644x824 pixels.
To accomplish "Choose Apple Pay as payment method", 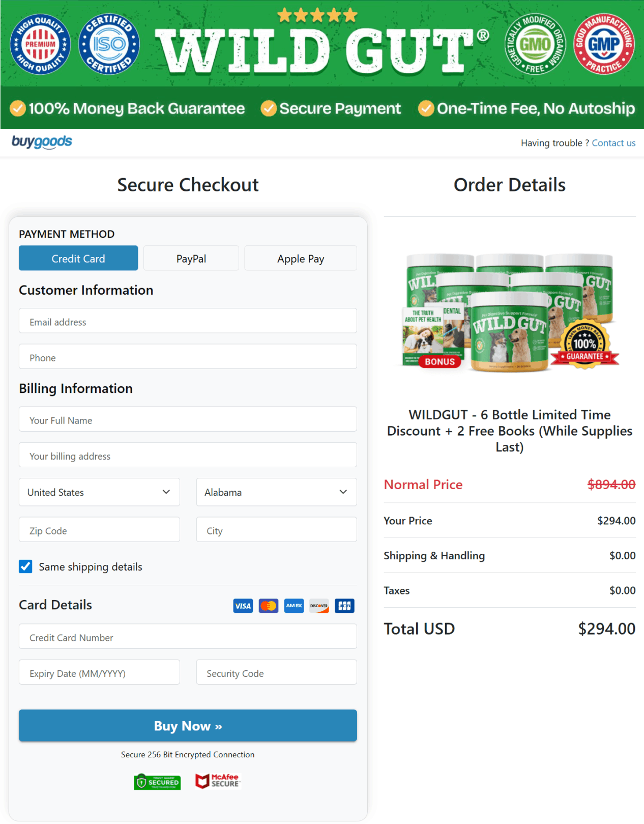I will click(300, 258).
